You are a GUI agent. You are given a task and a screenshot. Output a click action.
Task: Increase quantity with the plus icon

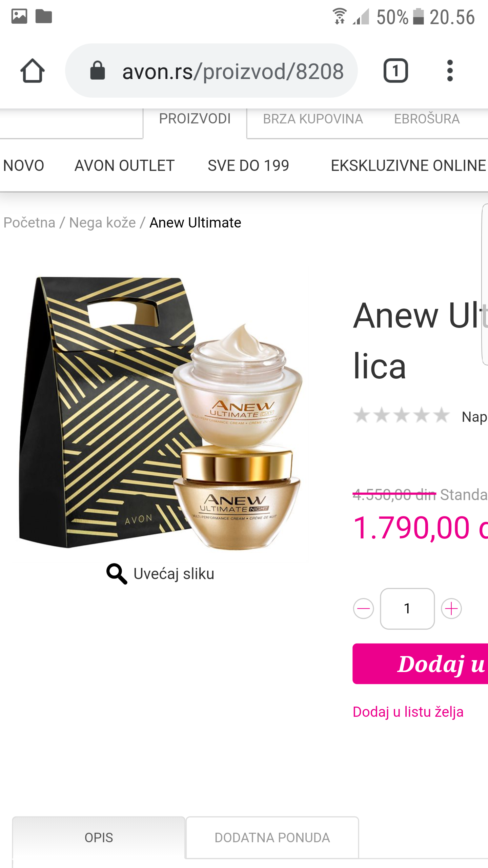tap(451, 609)
